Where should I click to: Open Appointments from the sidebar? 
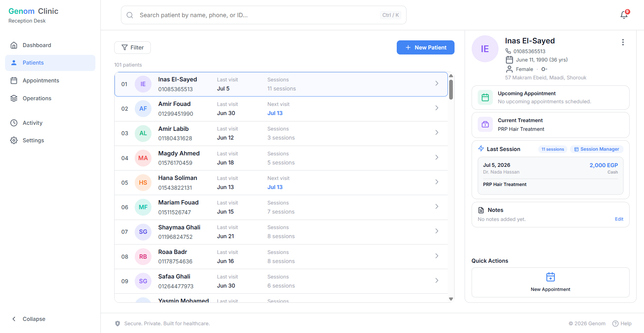[50, 80]
